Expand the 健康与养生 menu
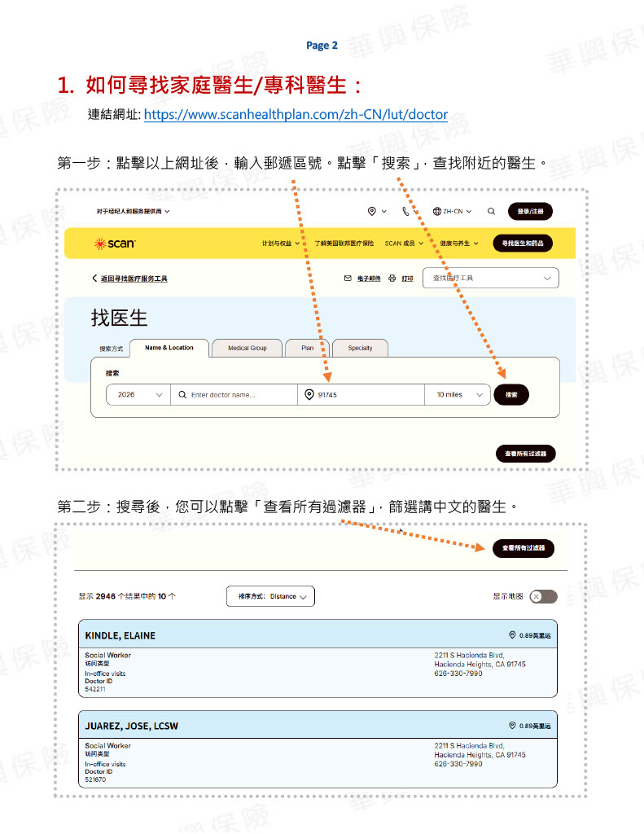 [x=459, y=243]
